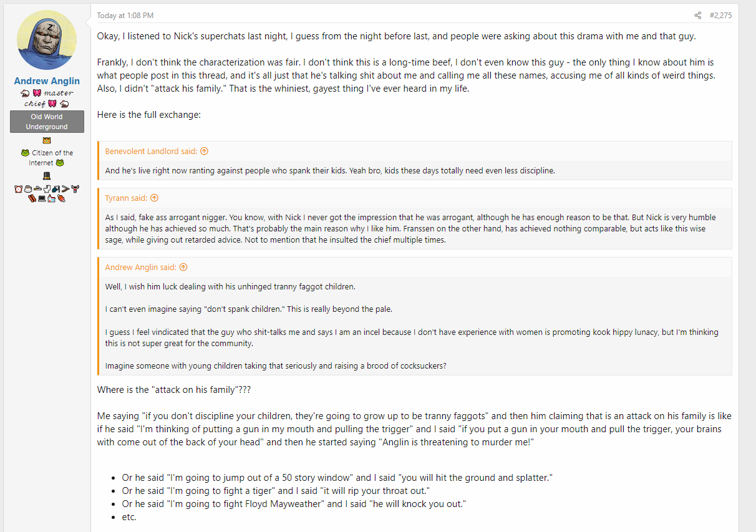756x532 pixels.
Task: Open Andrew Anglin's quoted post via arrow icon
Action: click(x=183, y=268)
